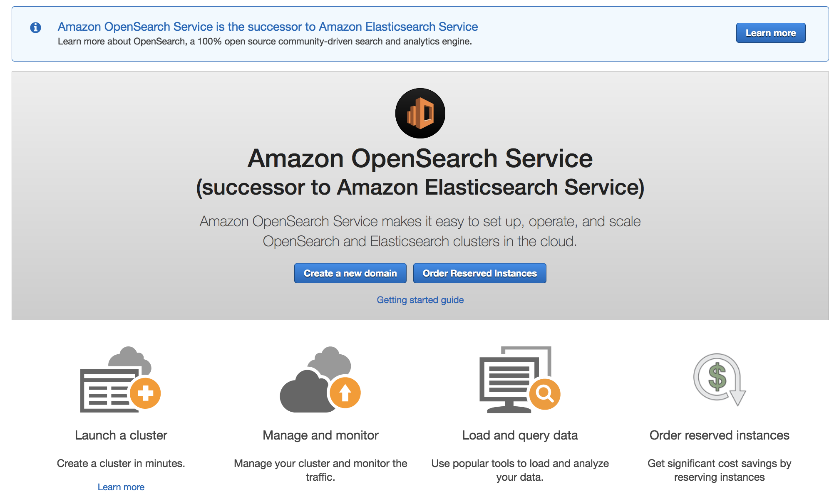Click the orange upload arrow badge
Viewport: 839px width, 504px height.
tap(345, 393)
